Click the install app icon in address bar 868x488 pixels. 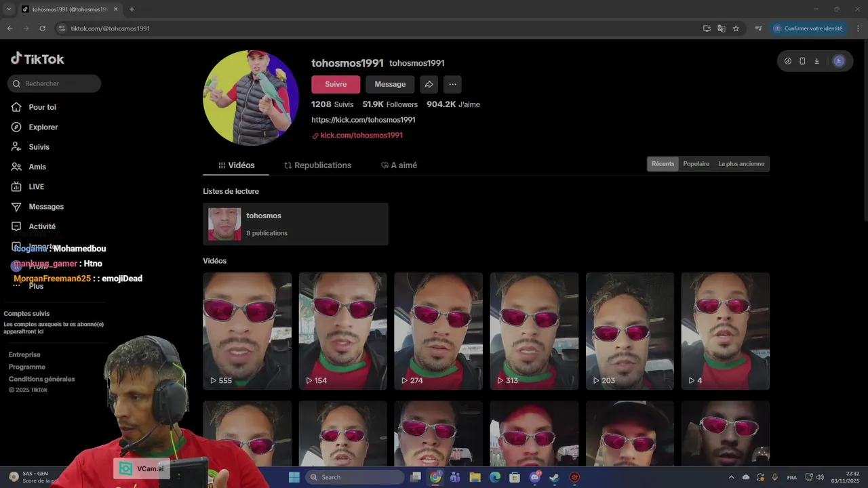point(707,28)
